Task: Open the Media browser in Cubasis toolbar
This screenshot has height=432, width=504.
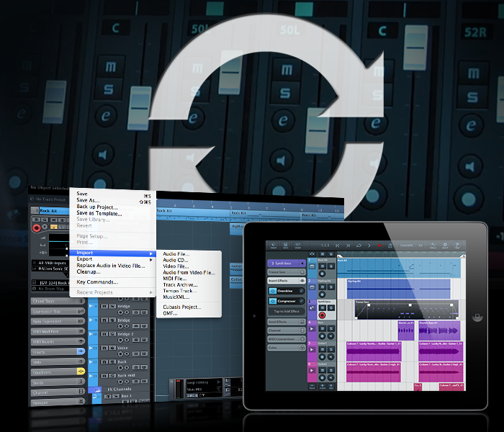Action: pyautogui.click(x=274, y=246)
